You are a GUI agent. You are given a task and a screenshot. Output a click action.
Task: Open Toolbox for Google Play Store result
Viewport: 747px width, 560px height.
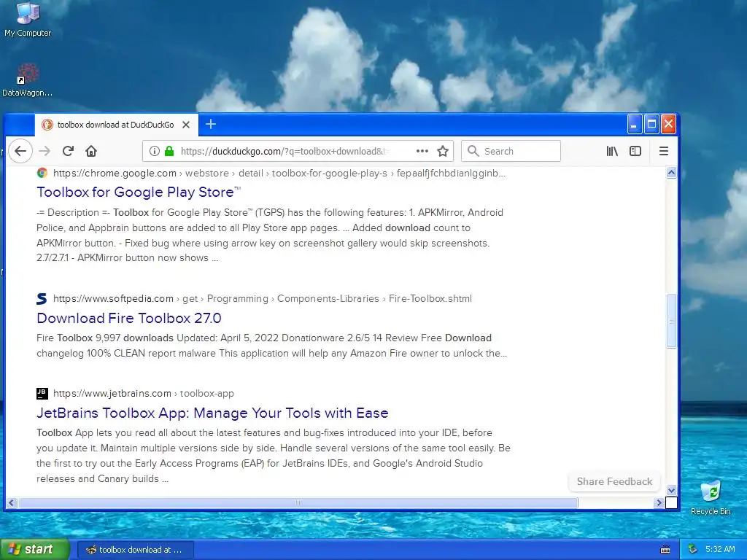tap(139, 192)
